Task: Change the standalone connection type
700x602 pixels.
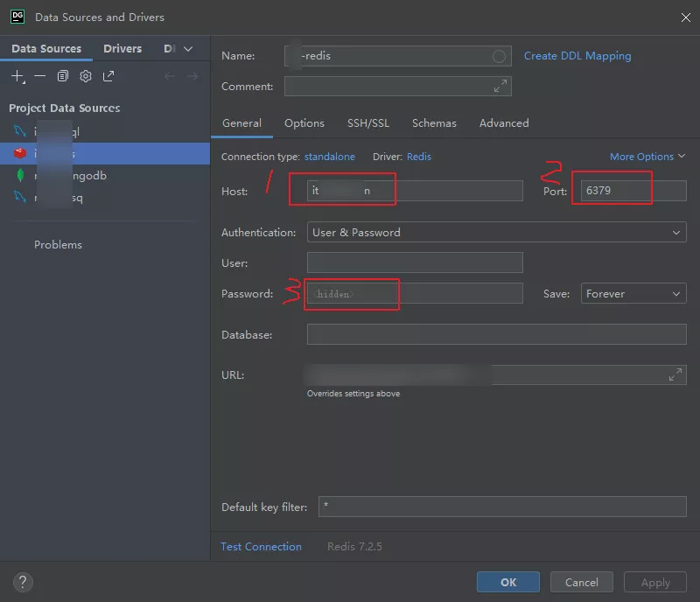Action: [330, 157]
